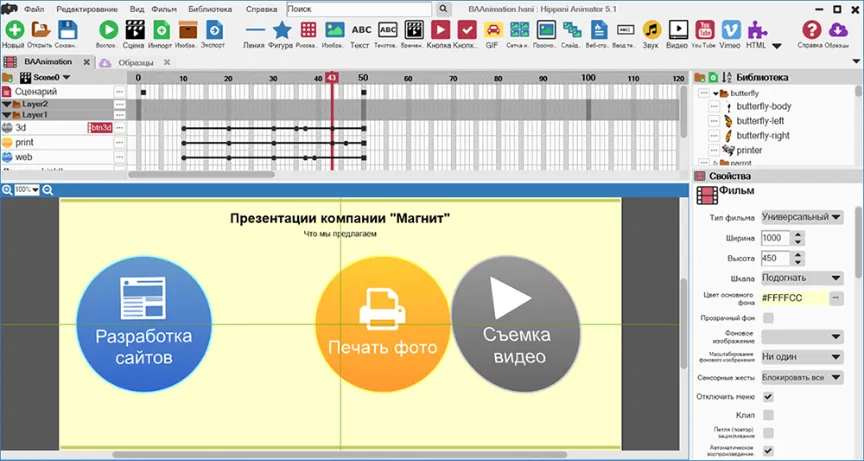Click the #FFFFCC background color field
The image size is (864, 461).
[794, 298]
